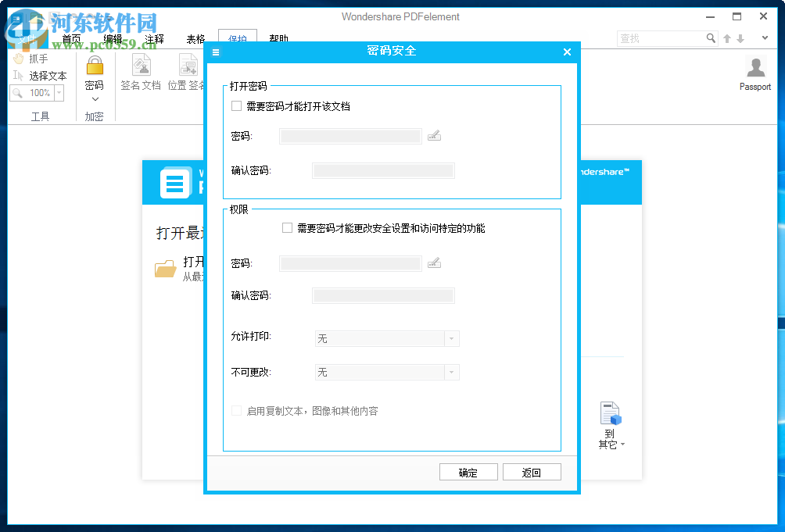Open the 帮助 menu tab

278,37
